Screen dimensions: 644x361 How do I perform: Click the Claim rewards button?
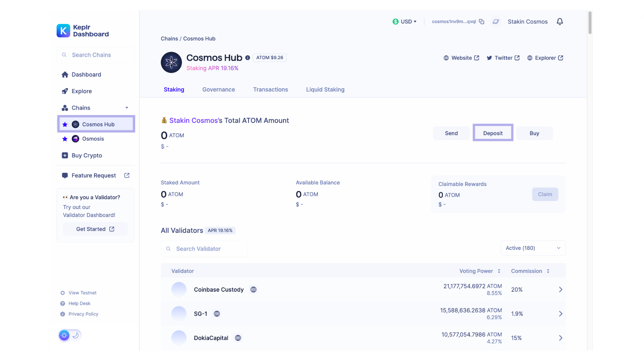[x=545, y=194]
